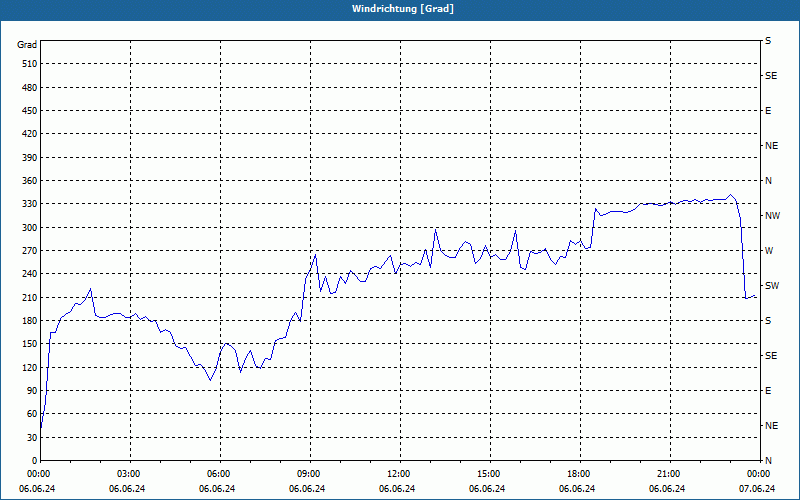
Task: Click the 06.06.24 date under 18:00
Action: 577,488
